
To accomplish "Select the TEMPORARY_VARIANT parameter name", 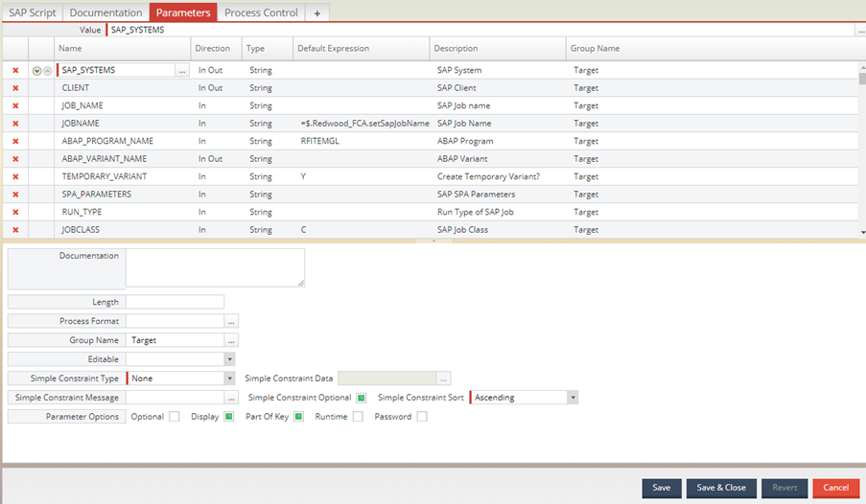I will click(x=105, y=176).
